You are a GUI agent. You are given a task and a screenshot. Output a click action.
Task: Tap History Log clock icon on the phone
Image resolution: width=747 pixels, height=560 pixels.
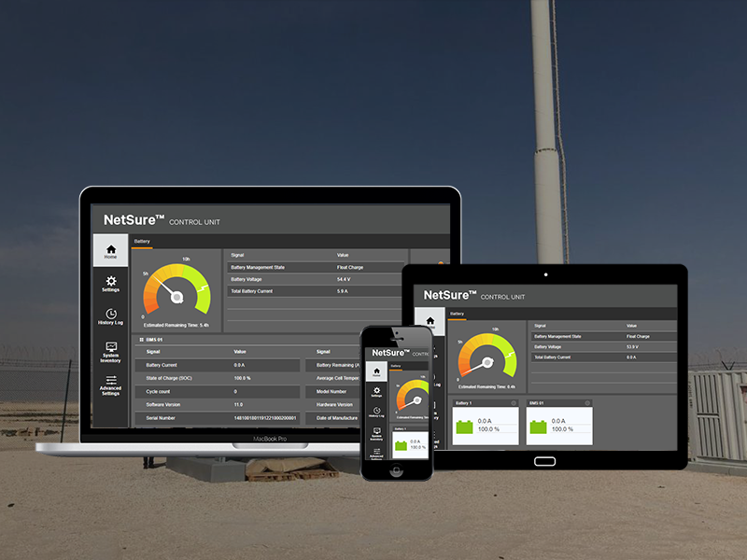(x=376, y=412)
